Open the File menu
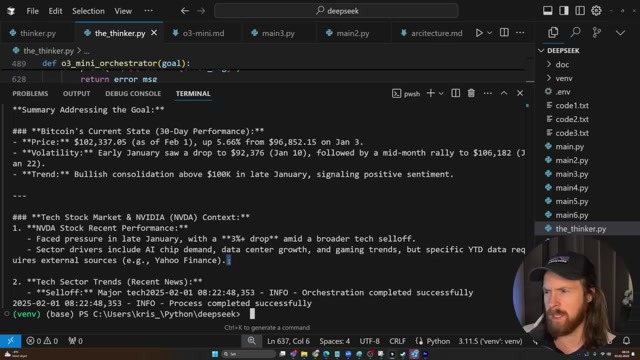This screenshot has height=360, width=640. (33, 11)
